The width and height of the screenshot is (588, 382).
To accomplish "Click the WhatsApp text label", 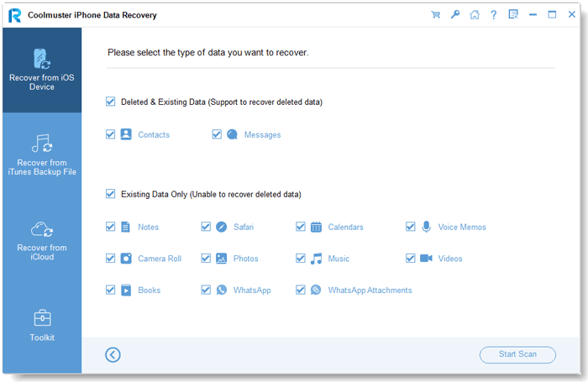I will [x=252, y=290].
